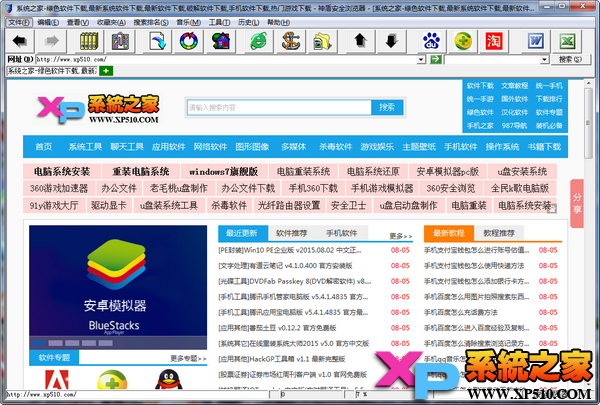This screenshot has height=405, width=600.
Task: Open the red Taobao icon
Action: coord(494,41)
